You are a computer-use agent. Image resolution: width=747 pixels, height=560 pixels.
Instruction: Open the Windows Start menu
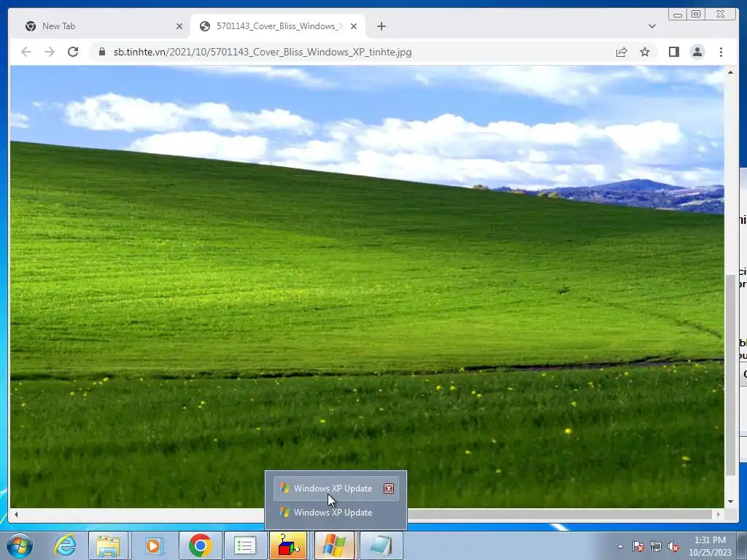pyautogui.click(x=19, y=545)
